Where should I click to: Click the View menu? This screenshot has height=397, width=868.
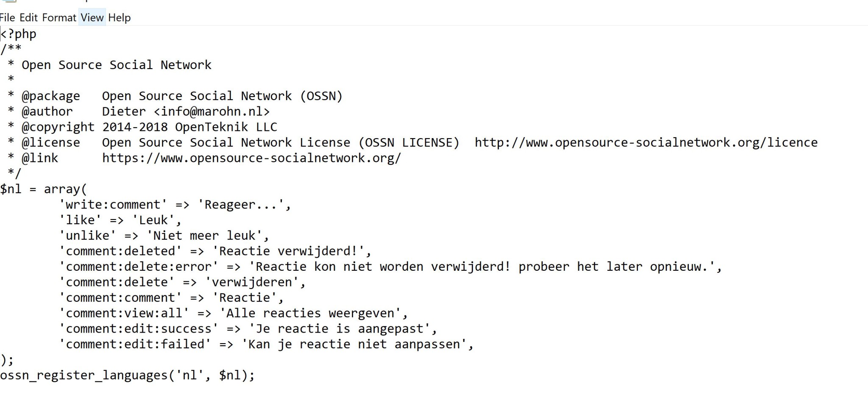(92, 18)
